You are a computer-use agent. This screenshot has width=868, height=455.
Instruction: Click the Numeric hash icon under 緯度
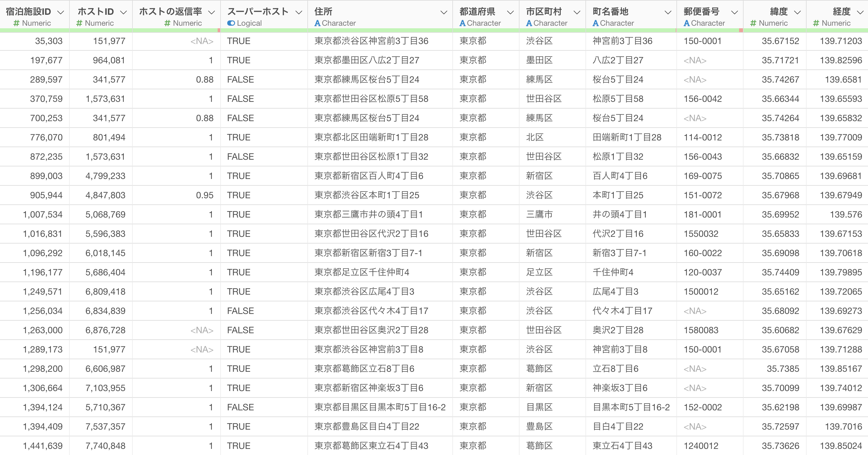[753, 23]
